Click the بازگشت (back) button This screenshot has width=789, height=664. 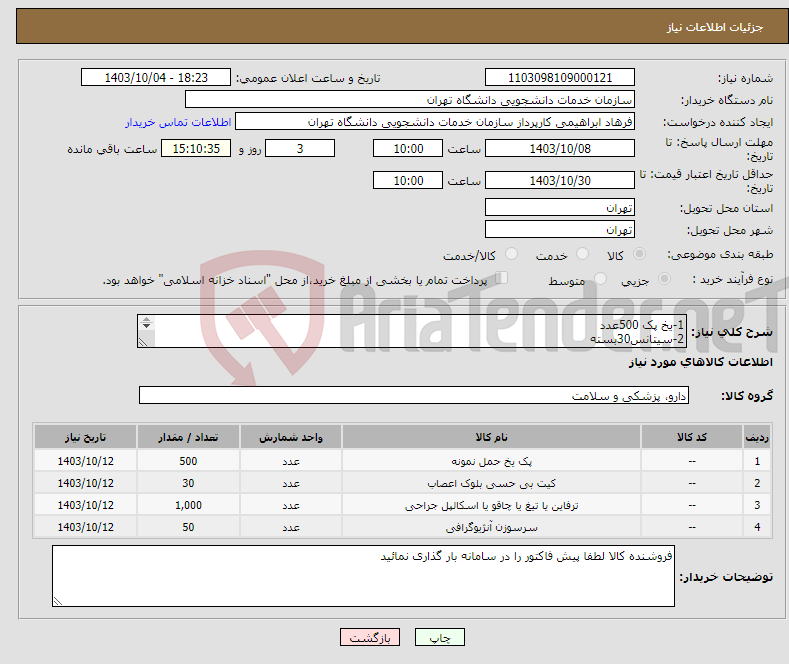(370, 637)
